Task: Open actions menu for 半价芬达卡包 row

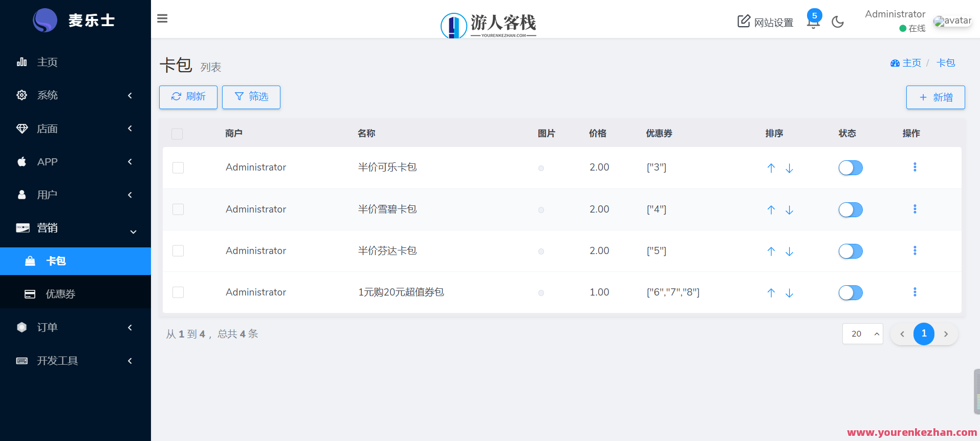Action: point(915,250)
